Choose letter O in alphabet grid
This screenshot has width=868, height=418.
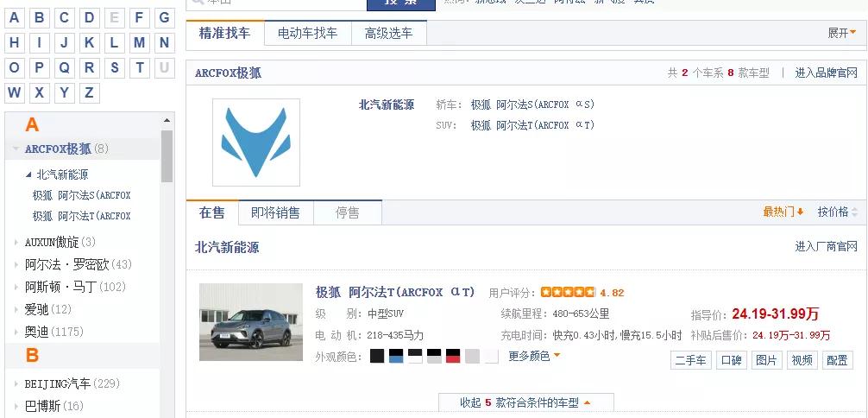click(15, 67)
